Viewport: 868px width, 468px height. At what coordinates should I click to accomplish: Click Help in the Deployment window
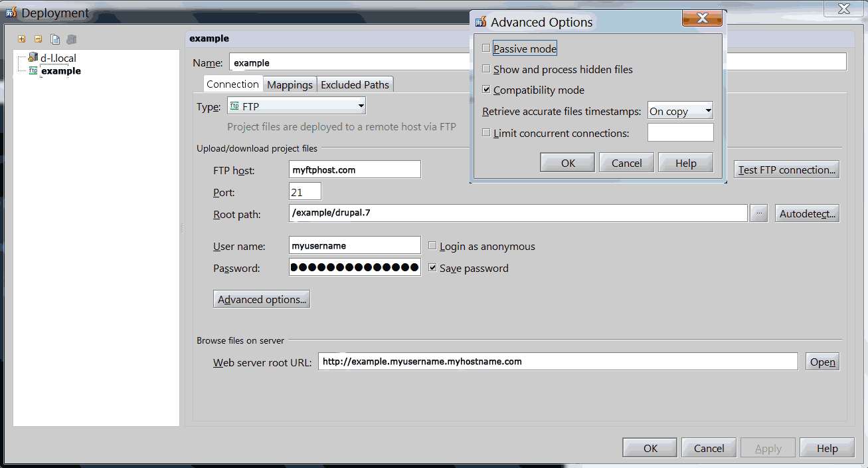click(827, 448)
